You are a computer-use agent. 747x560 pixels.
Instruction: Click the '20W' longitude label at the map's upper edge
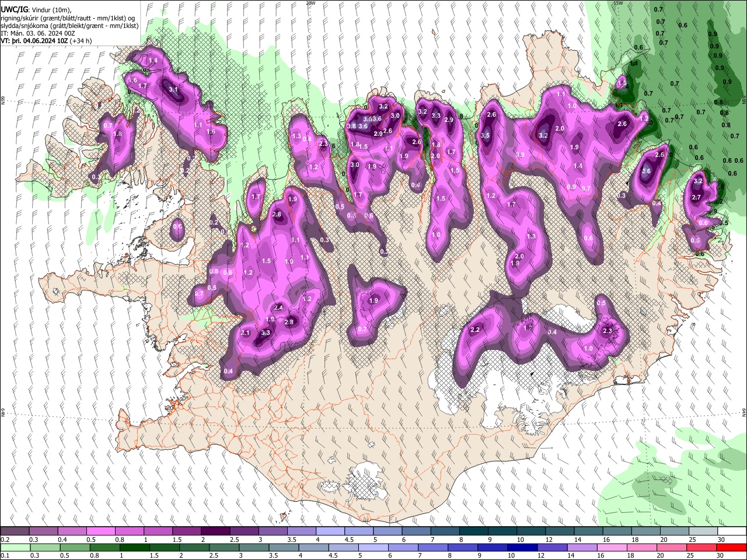coord(310,3)
